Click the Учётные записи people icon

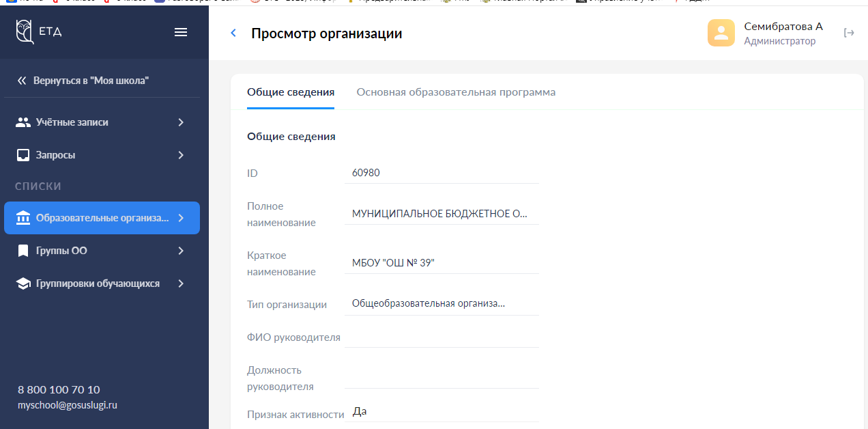pyautogui.click(x=23, y=122)
